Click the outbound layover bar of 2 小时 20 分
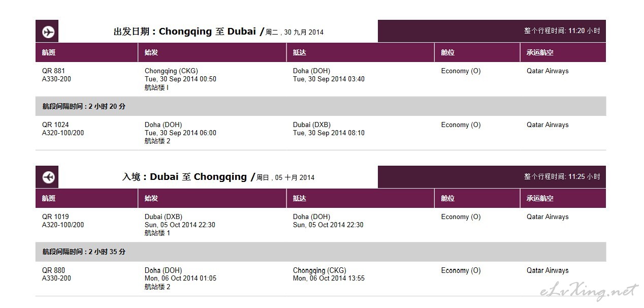 tap(320, 107)
